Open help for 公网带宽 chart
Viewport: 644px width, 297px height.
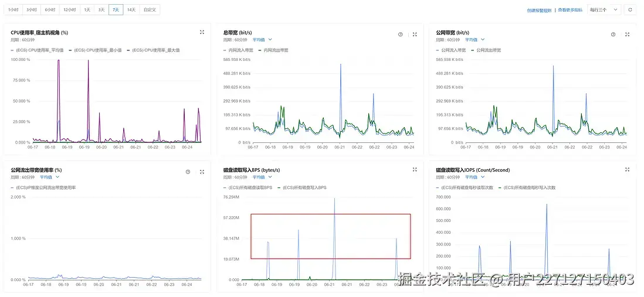(613, 35)
